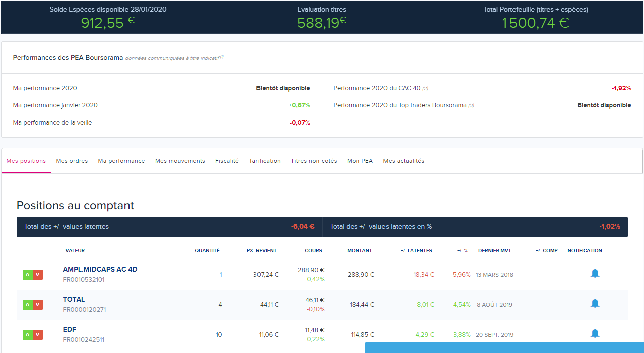644x353 pixels.
Task: Click the +0,67% January performance value
Action: 299,105
